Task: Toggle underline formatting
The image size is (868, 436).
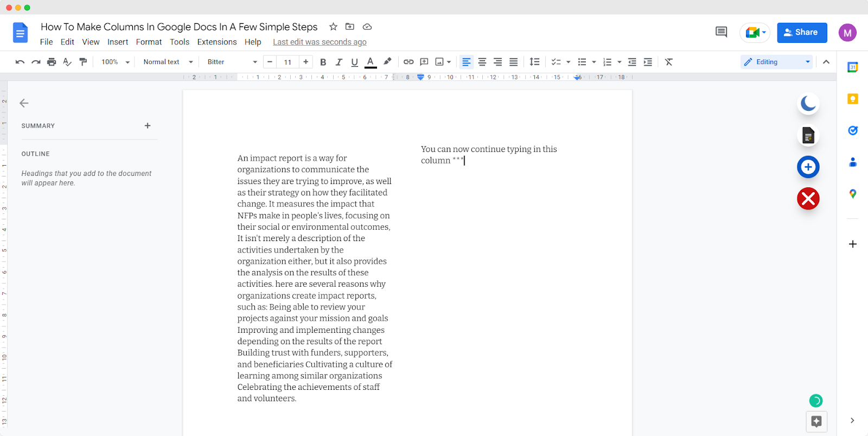Action: (354, 62)
